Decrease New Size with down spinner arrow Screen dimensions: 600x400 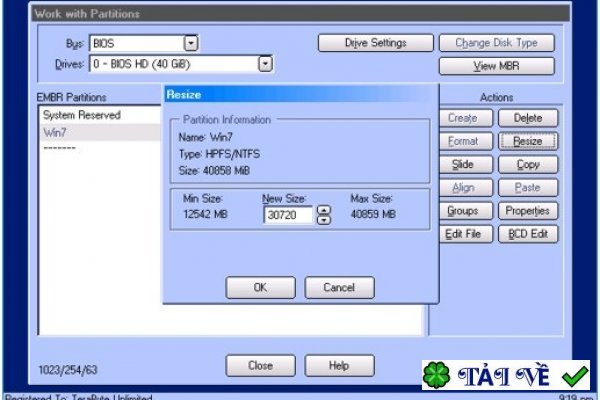324,220
